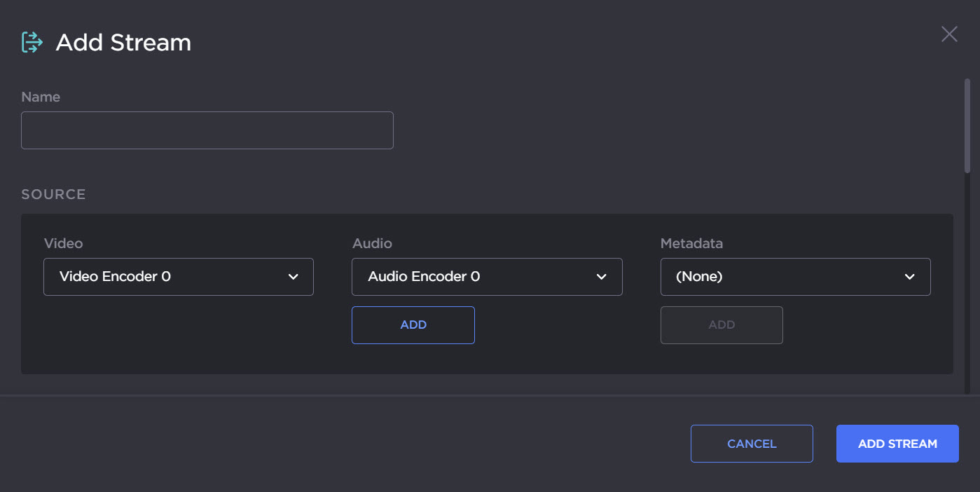Click the Name field label
Image resolution: width=980 pixels, height=492 pixels.
tap(41, 97)
